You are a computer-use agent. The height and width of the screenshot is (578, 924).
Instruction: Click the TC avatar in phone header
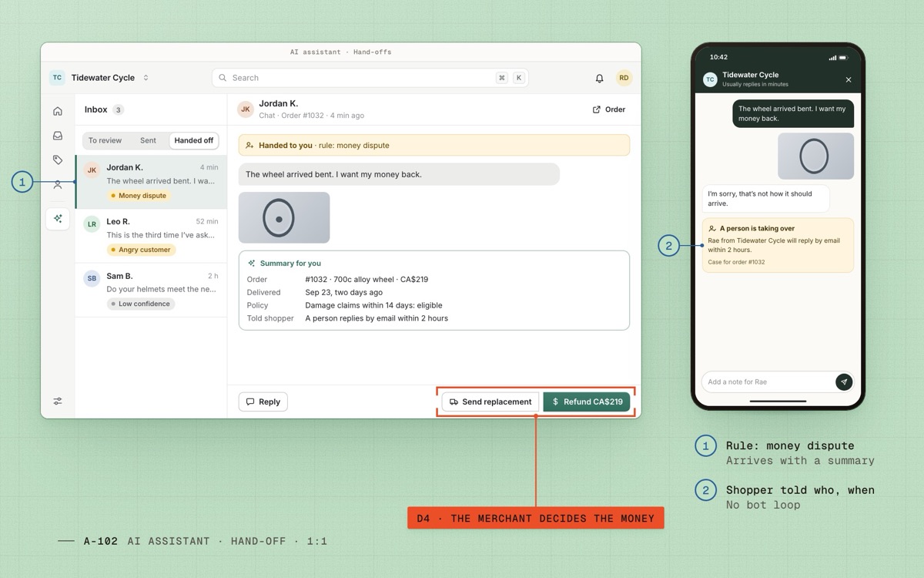click(x=710, y=79)
